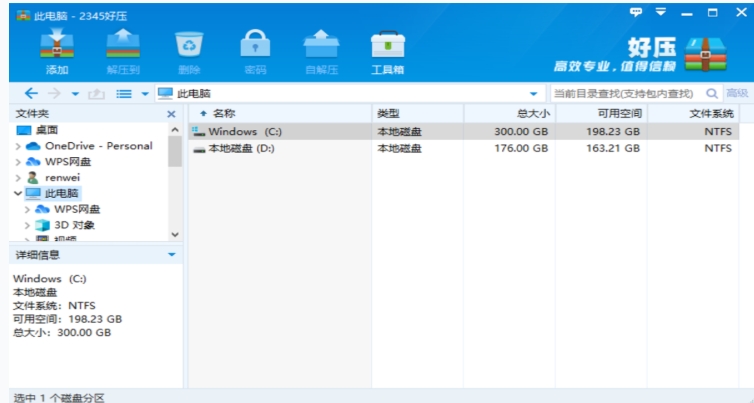Click the 本地磁盘 (D:) drive icon
Screen dimensions: 754x403
pyautogui.click(x=199, y=149)
